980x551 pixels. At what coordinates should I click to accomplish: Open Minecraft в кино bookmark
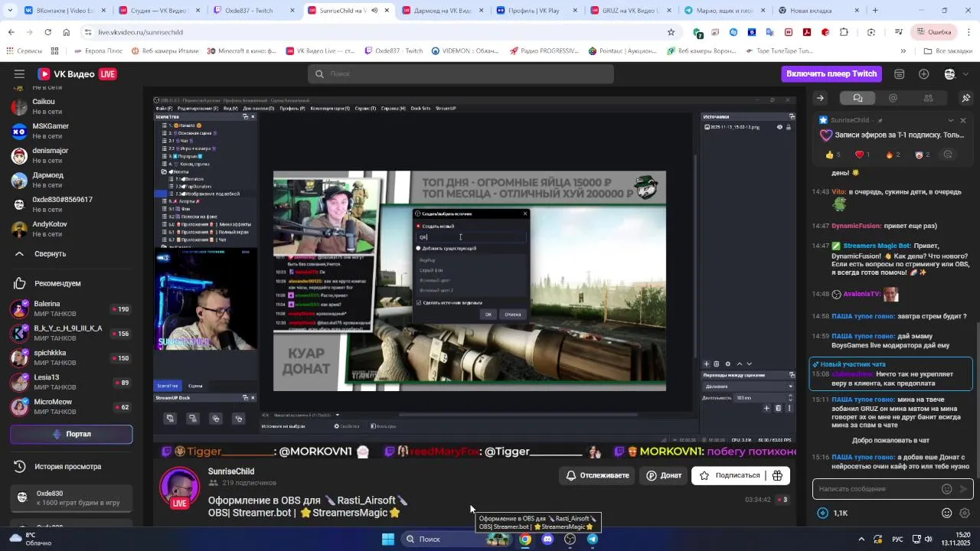point(240,51)
